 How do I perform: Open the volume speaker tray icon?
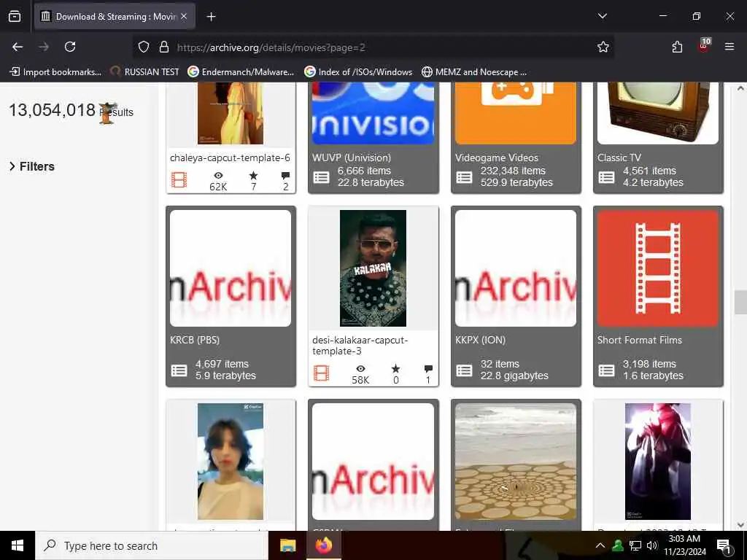[652, 545]
